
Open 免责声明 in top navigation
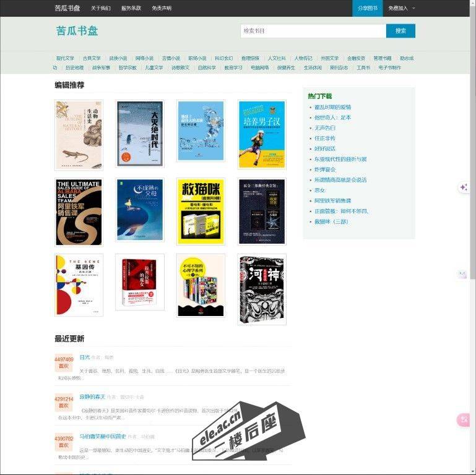162,8
